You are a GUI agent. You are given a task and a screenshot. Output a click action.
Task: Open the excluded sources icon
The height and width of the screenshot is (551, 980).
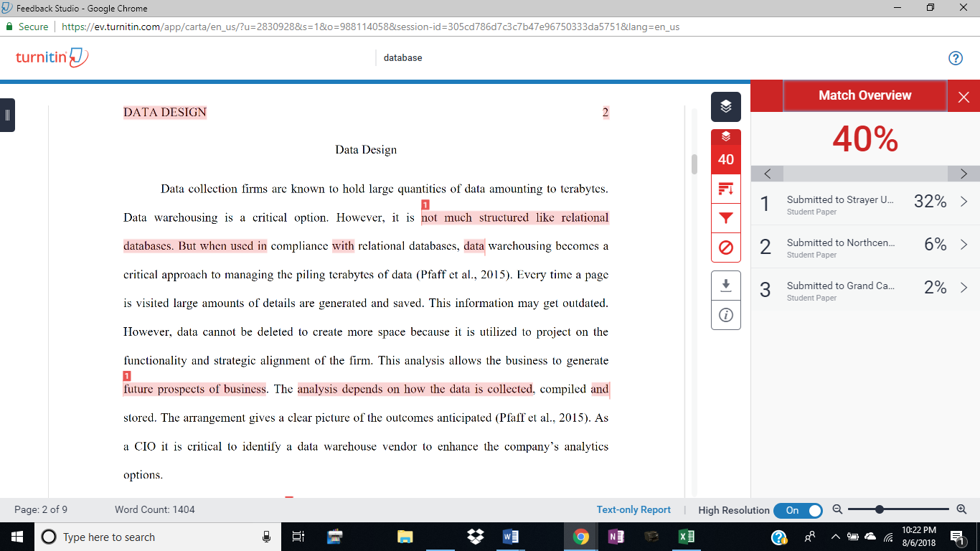point(726,248)
